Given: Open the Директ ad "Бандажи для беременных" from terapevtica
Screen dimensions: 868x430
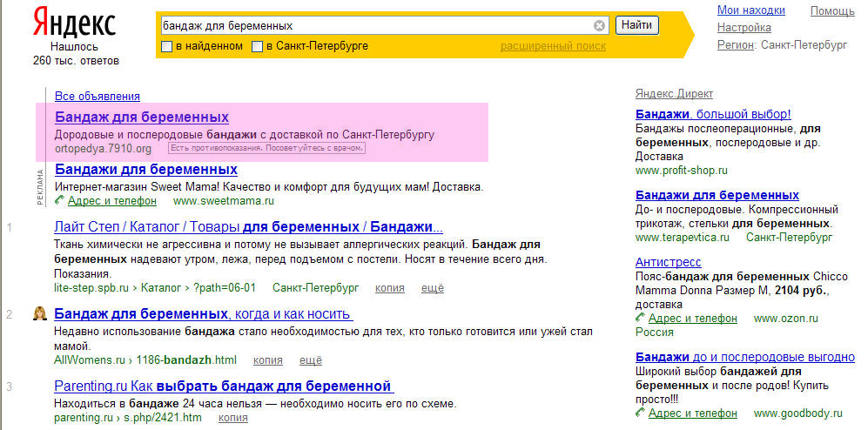Looking at the screenshot, I should tap(717, 195).
